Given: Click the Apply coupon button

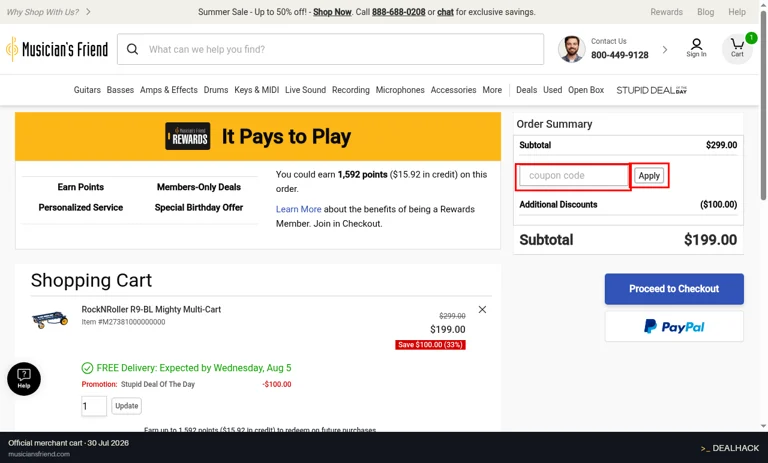Looking at the screenshot, I should (649, 175).
